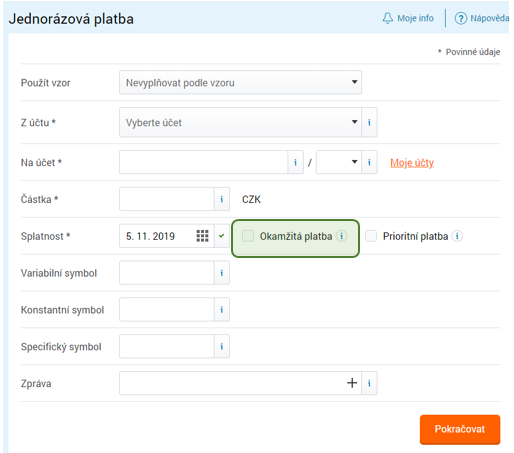Screen dimensions: 514x453
Task: Click the Moje účty link
Action: [412, 163]
